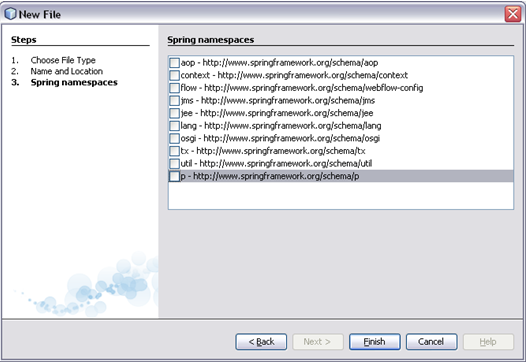The height and width of the screenshot is (364, 527).
Task: Toggle the util namespace checkbox
Action: tap(174, 164)
